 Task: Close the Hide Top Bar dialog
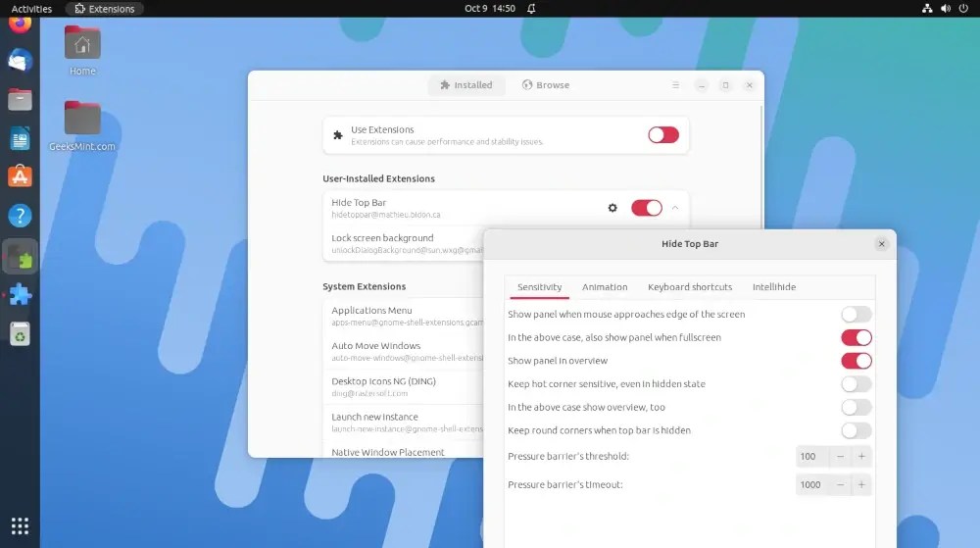[x=881, y=244]
